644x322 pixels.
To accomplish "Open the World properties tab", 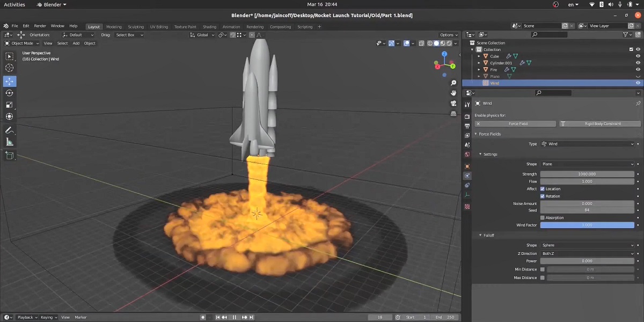I will 467,155.
